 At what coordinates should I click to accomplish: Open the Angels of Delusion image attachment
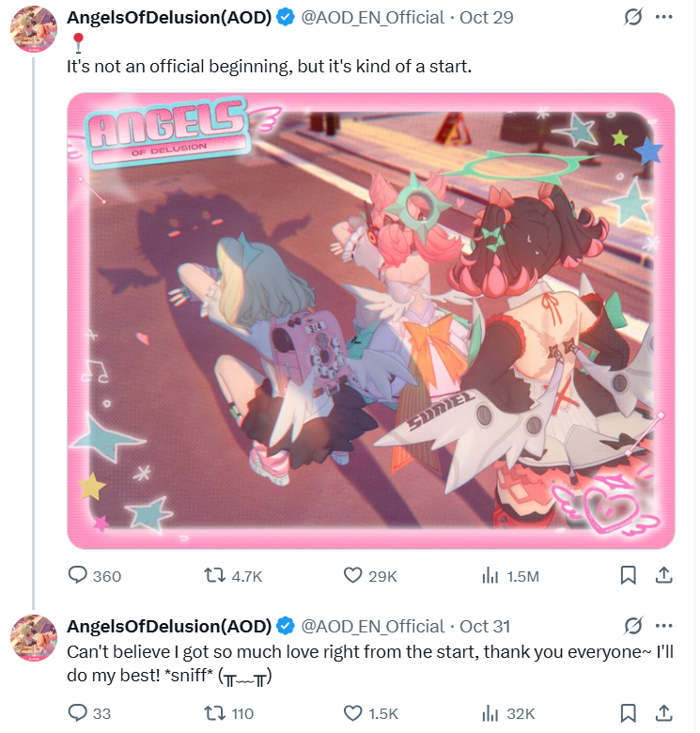371,320
